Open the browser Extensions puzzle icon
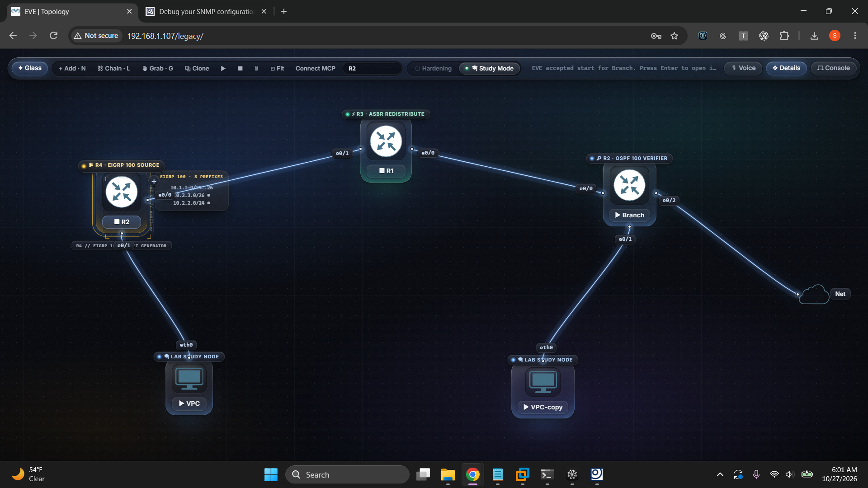Viewport: 868px width, 488px height. (784, 36)
